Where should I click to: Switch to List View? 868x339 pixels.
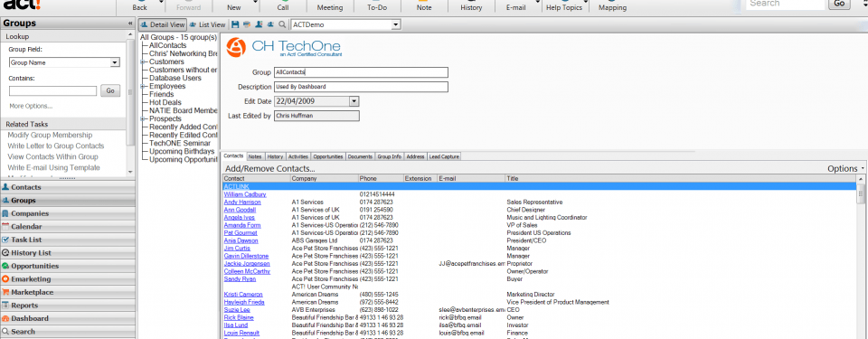coord(207,25)
